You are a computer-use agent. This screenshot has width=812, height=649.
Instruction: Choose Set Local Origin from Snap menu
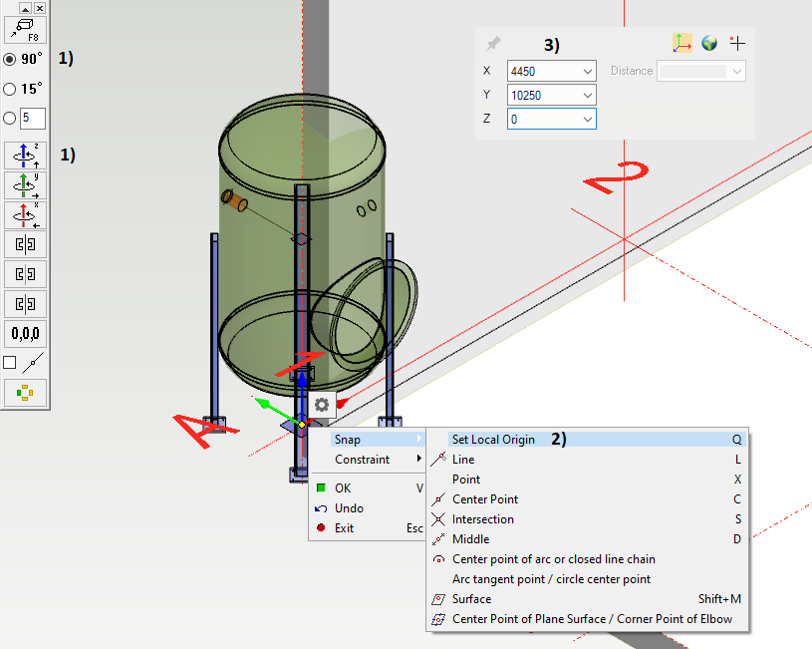[493, 440]
